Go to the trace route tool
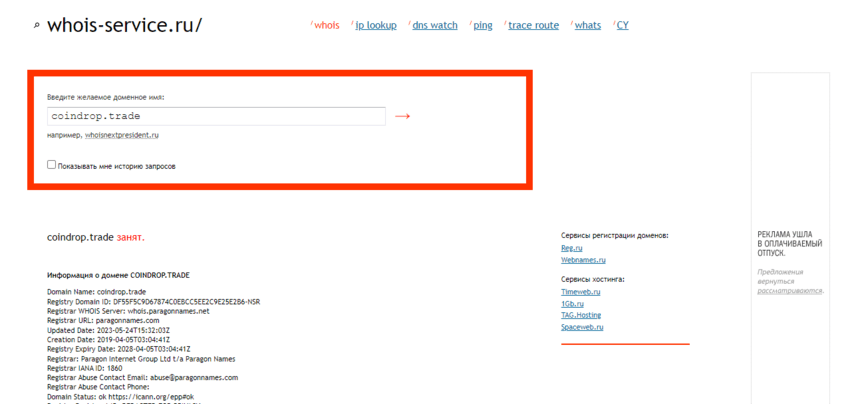This screenshot has height=404, width=850. [x=533, y=25]
